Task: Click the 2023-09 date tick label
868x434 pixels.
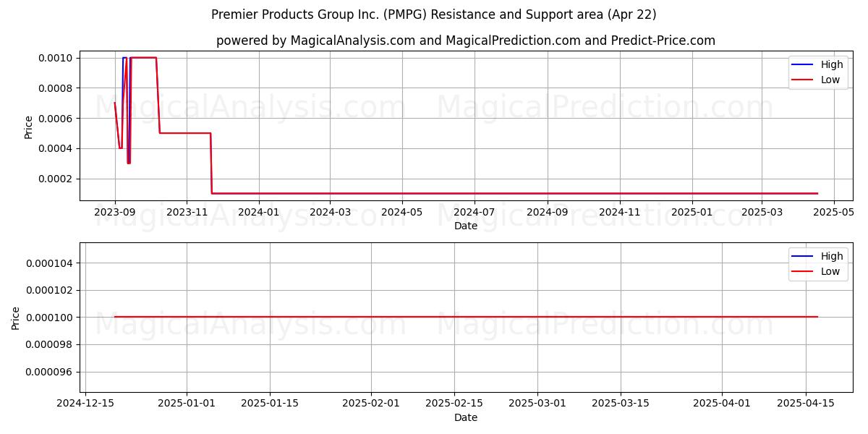Action: 115,212
